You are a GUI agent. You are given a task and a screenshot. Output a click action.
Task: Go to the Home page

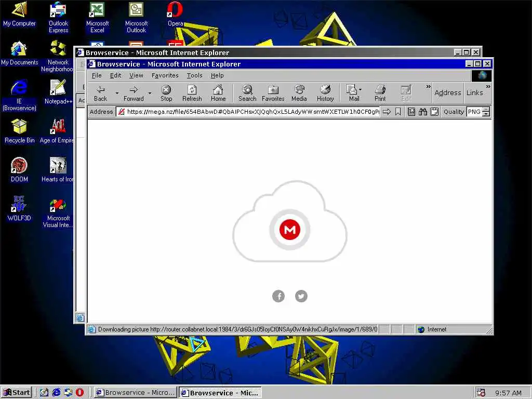tap(218, 94)
